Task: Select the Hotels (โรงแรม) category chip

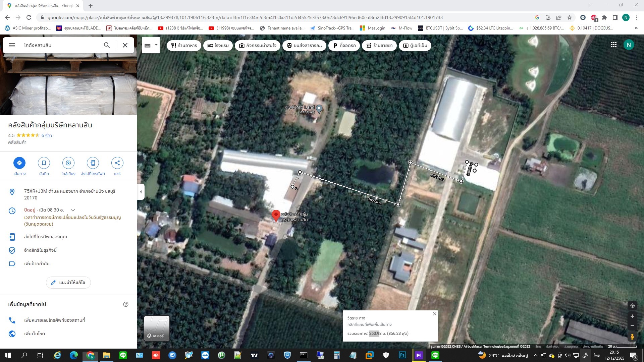Action: click(218, 46)
